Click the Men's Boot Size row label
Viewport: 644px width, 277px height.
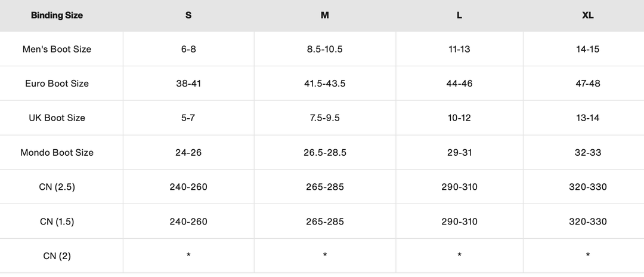coord(57,49)
